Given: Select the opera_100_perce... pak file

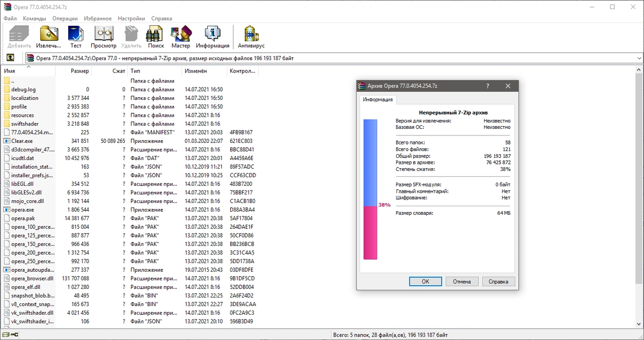Looking at the screenshot, I should (x=129, y=227).
